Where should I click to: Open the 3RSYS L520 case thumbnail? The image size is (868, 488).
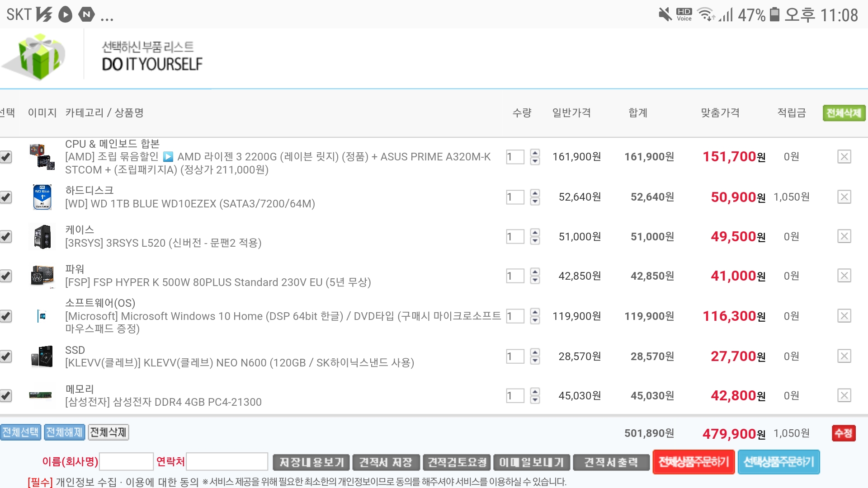tap(42, 237)
